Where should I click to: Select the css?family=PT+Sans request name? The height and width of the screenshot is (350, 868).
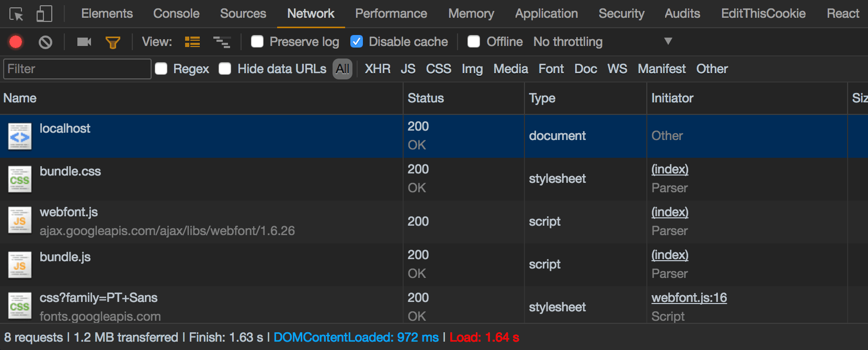click(98, 298)
